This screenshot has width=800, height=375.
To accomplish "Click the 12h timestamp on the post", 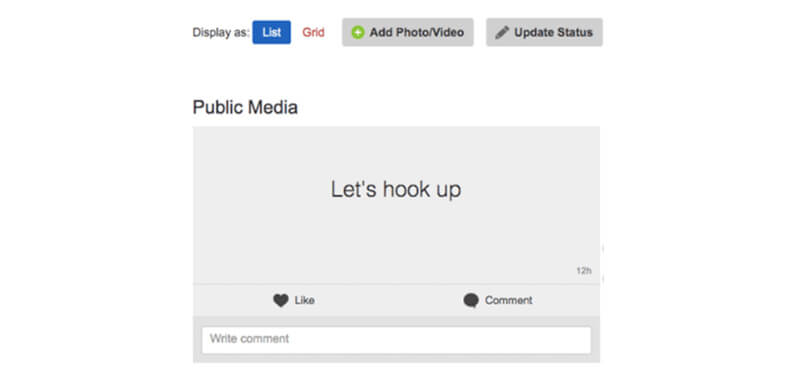I will coord(584,271).
